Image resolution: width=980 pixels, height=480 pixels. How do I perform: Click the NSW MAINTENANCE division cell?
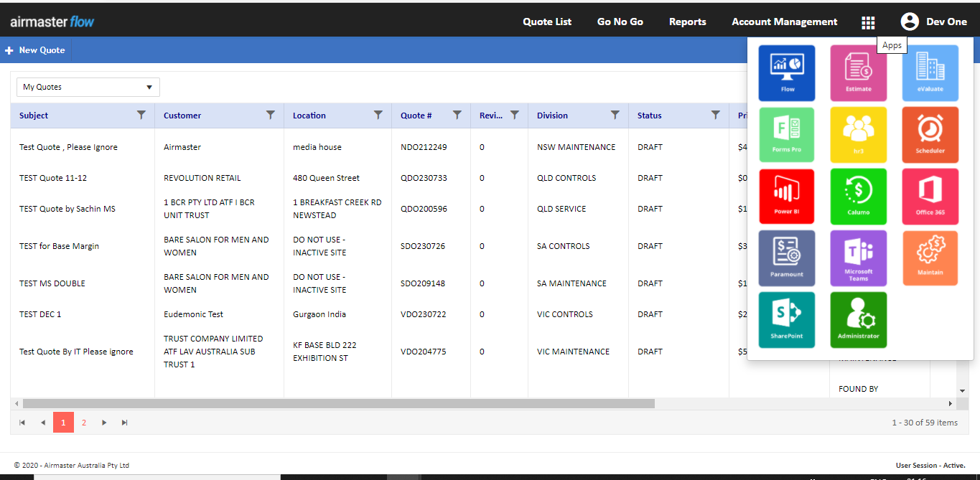[x=577, y=147]
